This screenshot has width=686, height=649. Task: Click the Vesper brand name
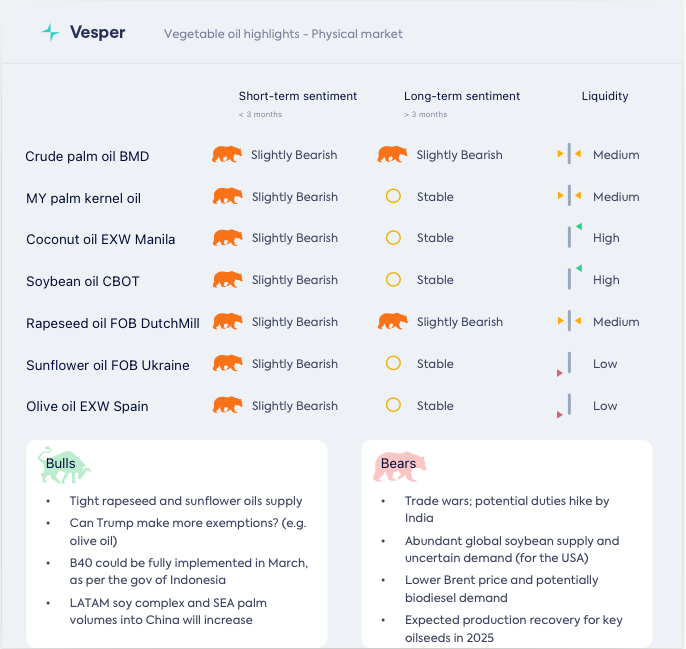coord(98,33)
